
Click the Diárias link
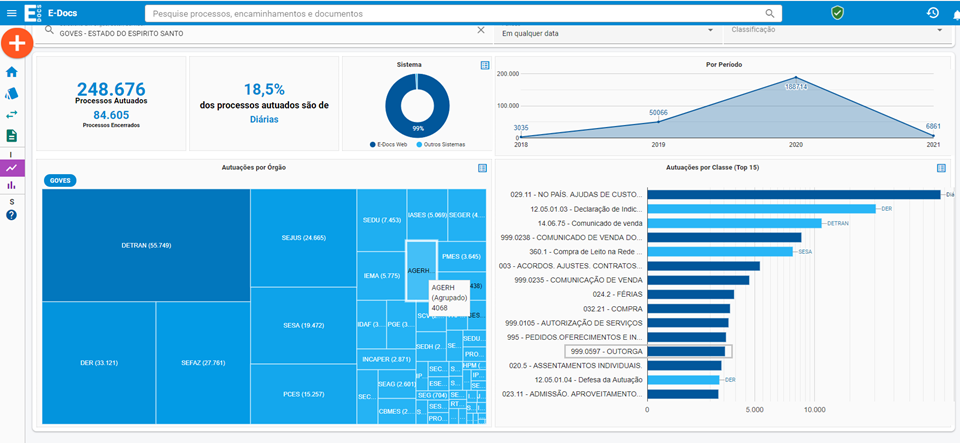pyautogui.click(x=263, y=119)
